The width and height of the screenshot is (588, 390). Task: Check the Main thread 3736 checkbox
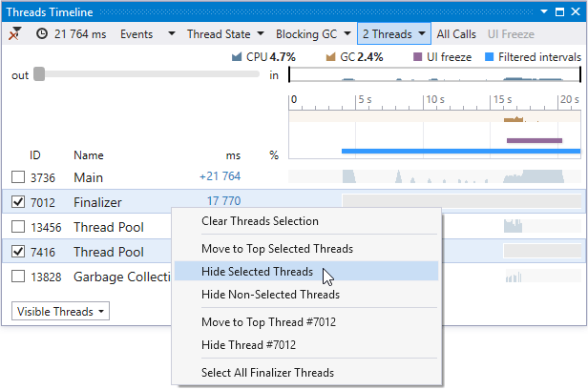pyautogui.click(x=18, y=176)
